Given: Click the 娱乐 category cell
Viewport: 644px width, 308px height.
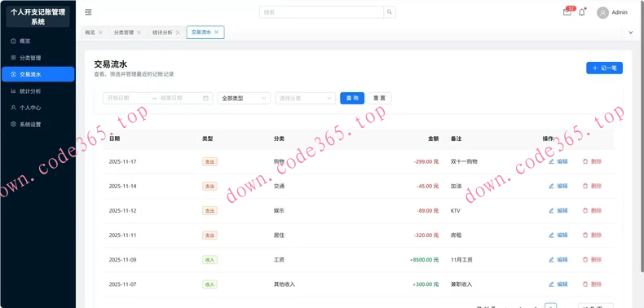Looking at the screenshot, I should point(279,211).
